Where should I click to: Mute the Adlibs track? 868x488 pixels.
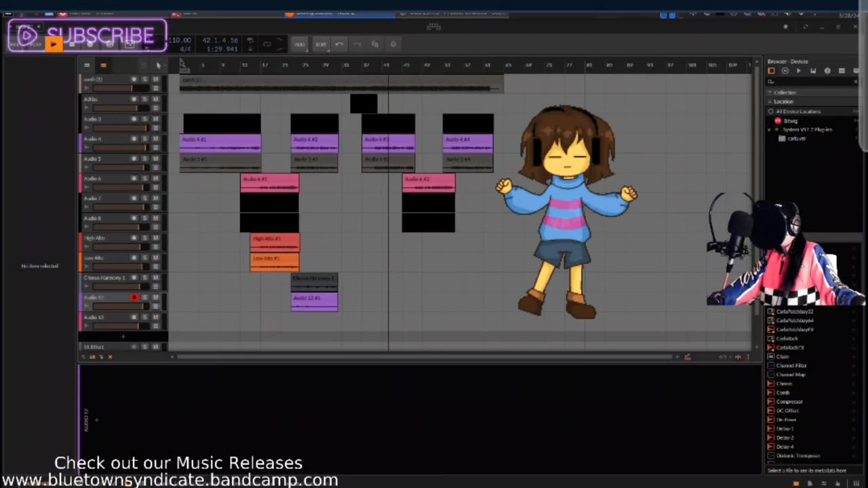tap(155, 99)
